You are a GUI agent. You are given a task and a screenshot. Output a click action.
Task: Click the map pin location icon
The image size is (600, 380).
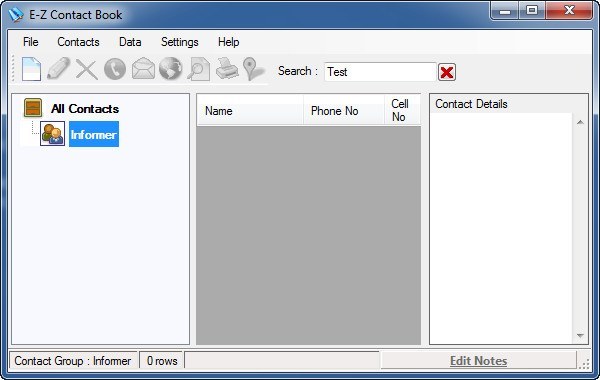click(x=253, y=69)
